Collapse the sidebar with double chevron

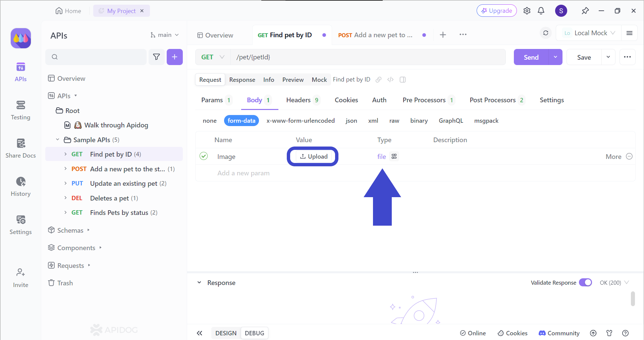(200, 333)
